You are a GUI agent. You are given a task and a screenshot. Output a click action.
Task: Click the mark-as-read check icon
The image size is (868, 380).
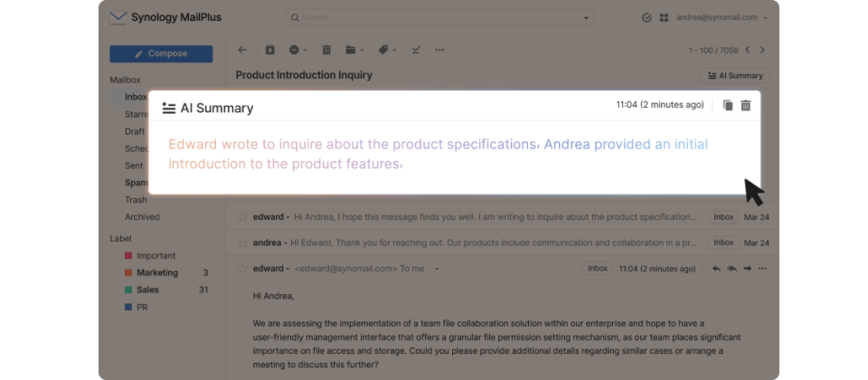click(415, 50)
